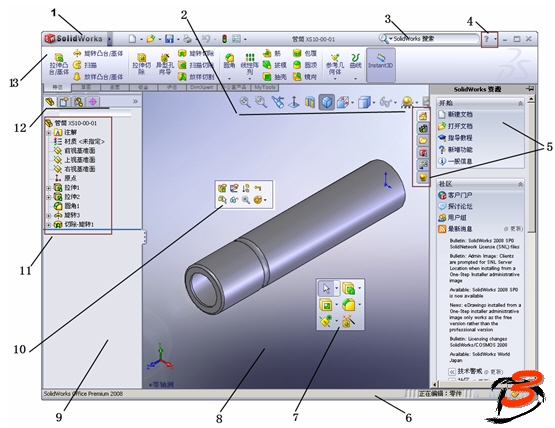Collapse the 开始 section chevron
This screenshot has width=555, height=428.
(520, 103)
